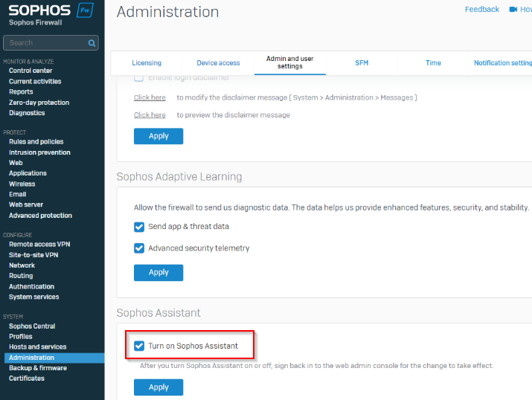Open Email in sidebar
Image resolution: width=532 pixels, height=400 pixels.
[x=18, y=194]
